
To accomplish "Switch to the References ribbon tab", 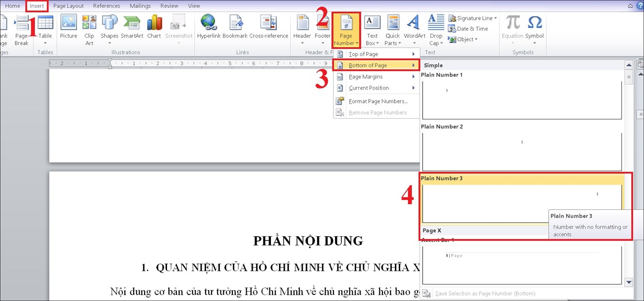I will point(107,5).
